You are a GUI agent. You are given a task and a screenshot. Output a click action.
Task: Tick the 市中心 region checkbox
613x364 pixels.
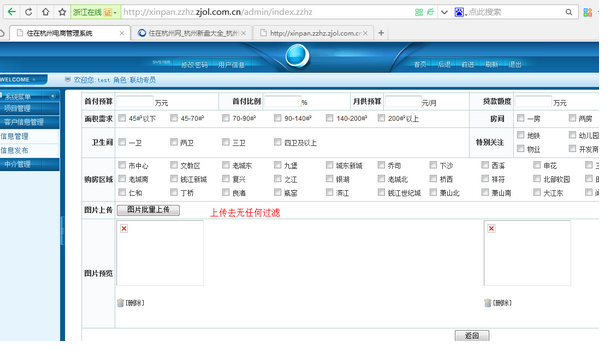click(x=122, y=165)
